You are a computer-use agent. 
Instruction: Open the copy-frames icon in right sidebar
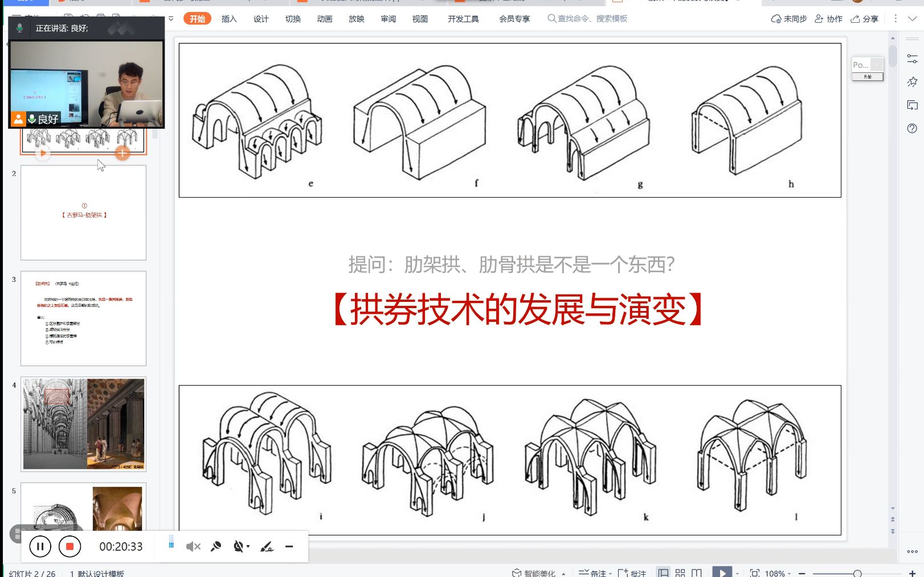pyautogui.click(x=912, y=105)
